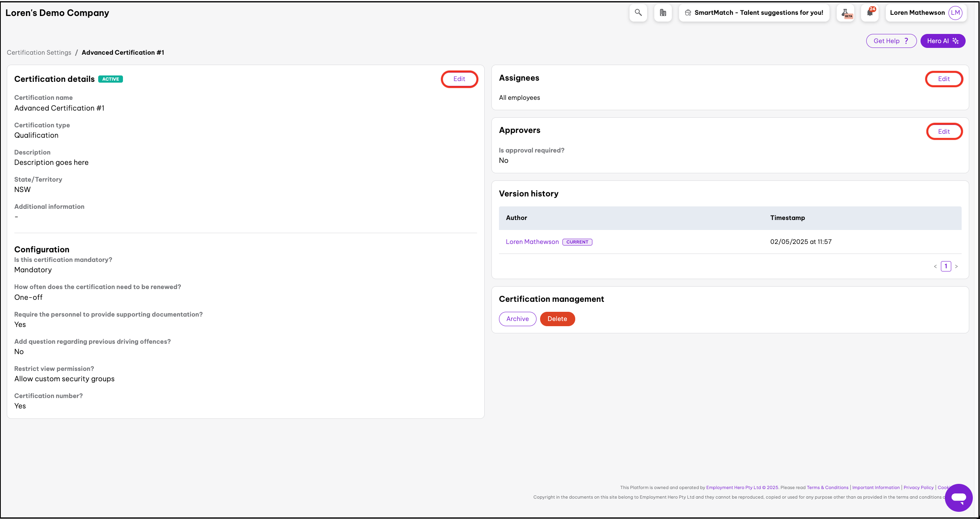
Task: Delete this certification
Action: point(557,319)
